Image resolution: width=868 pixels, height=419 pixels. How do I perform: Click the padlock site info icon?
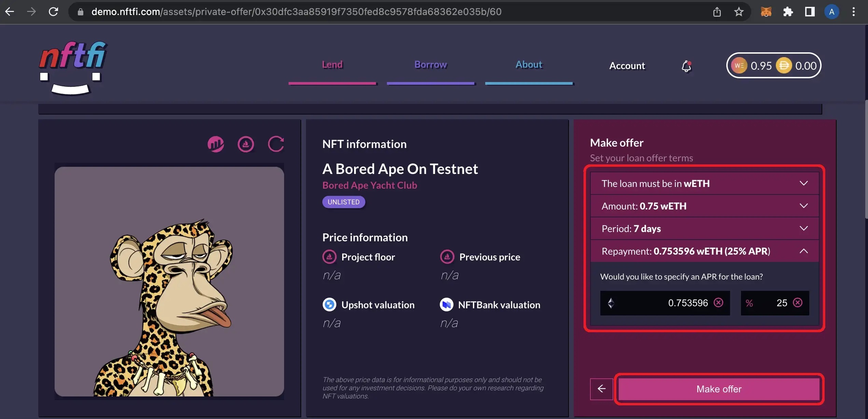81,12
